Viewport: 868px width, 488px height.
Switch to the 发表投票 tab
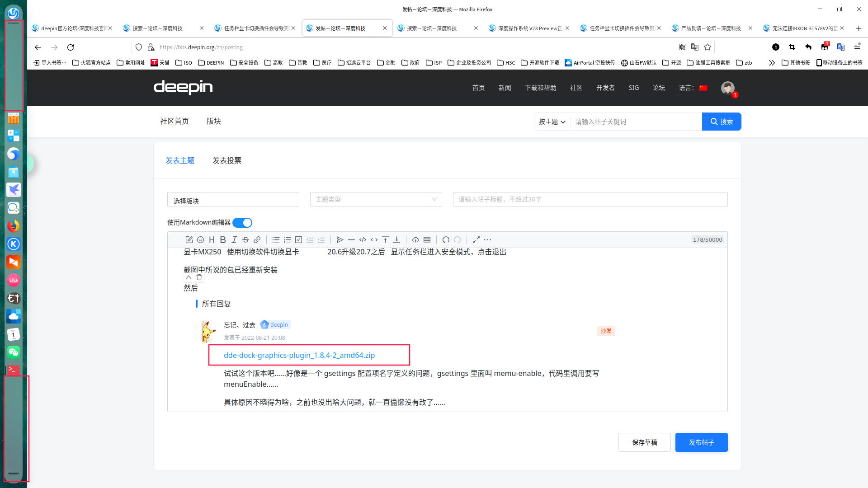click(x=227, y=160)
